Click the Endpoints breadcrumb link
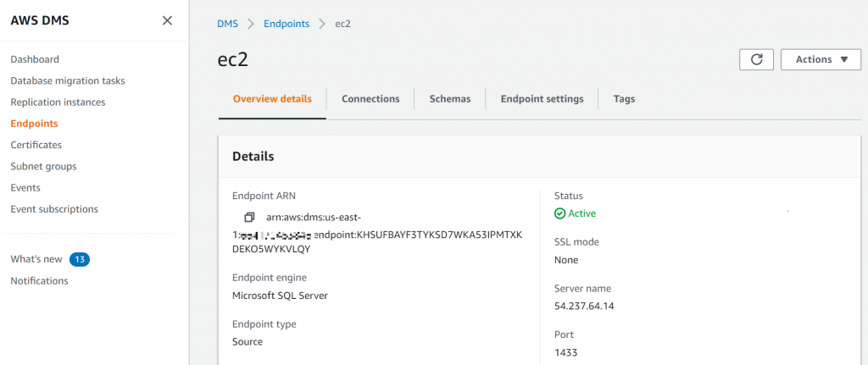The width and height of the screenshot is (868, 365). point(287,24)
